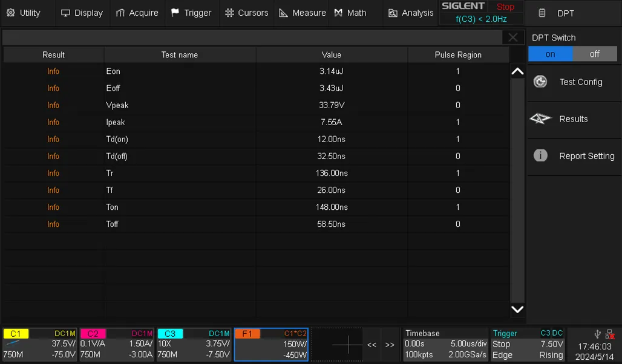Click the Report Setting info icon

pyautogui.click(x=540, y=156)
